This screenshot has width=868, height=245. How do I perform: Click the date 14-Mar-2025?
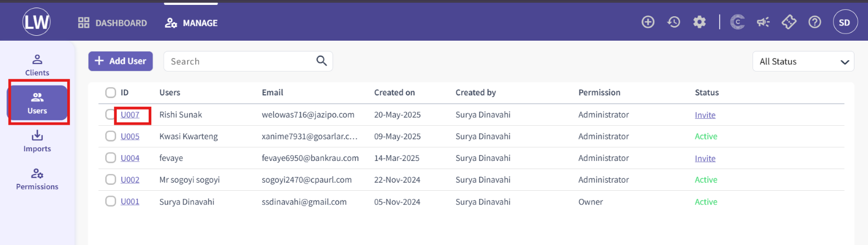[397, 158]
